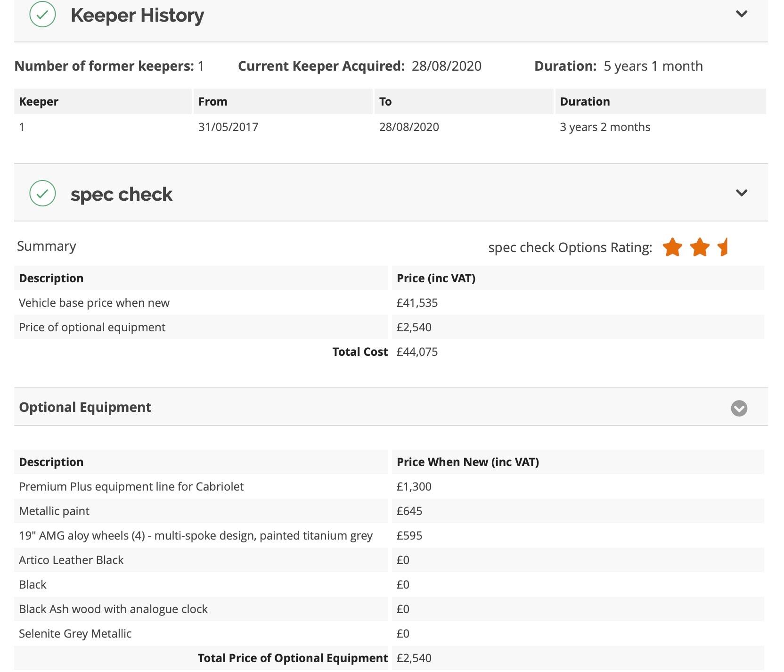Click the From column header

(x=283, y=101)
